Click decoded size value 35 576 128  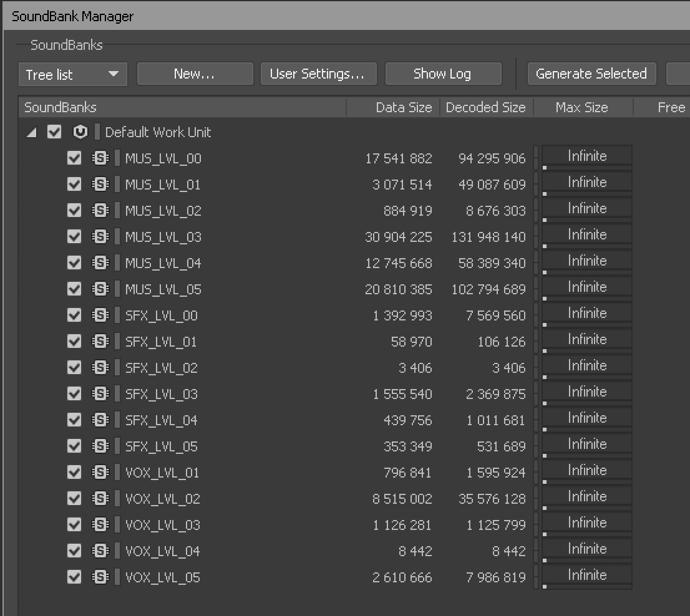click(x=492, y=499)
